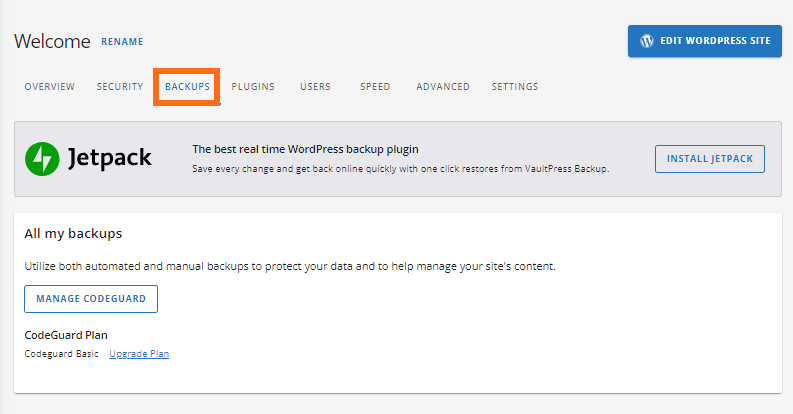Open the Overview tab

[x=50, y=86]
